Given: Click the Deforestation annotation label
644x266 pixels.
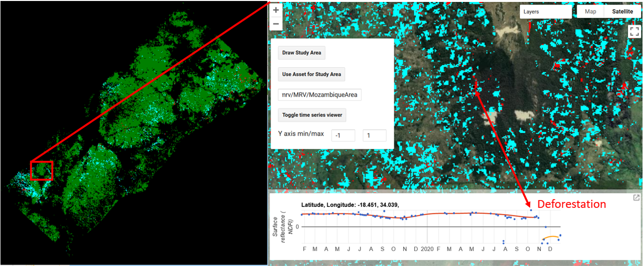Looking at the screenshot, I should point(571,204).
